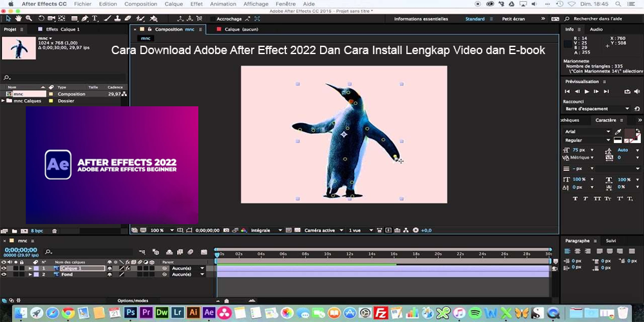Switch to the Audio panel tab
This screenshot has width=644, height=322.
596,29
